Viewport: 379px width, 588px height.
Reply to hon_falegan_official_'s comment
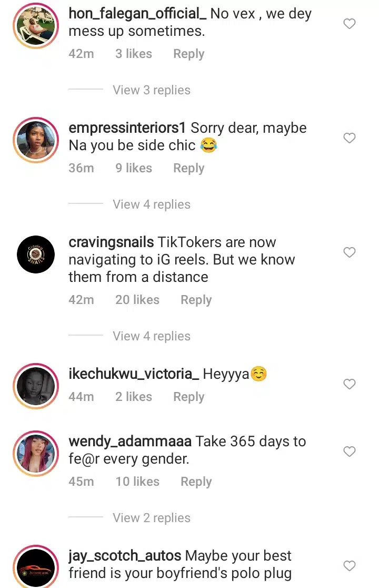tap(188, 54)
